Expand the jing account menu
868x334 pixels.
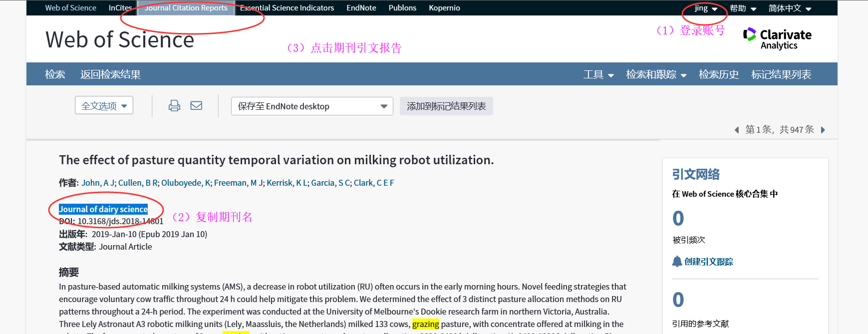[x=706, y=8]
